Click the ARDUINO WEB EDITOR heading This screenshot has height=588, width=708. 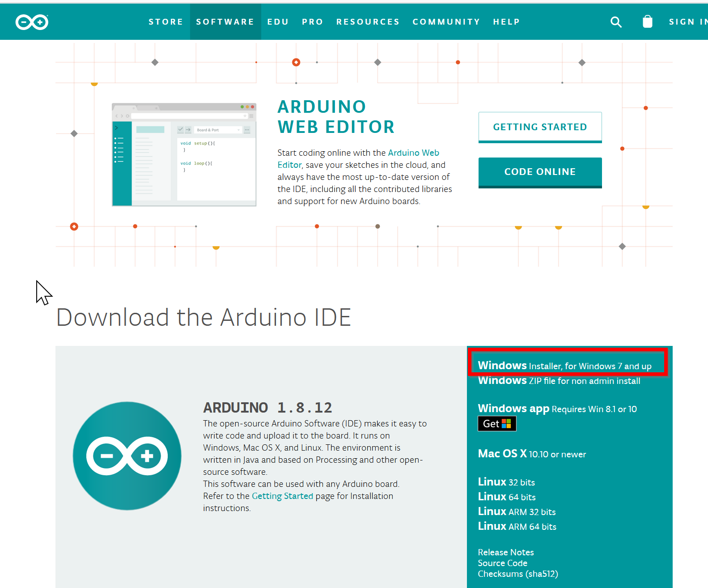coord(336,117)
